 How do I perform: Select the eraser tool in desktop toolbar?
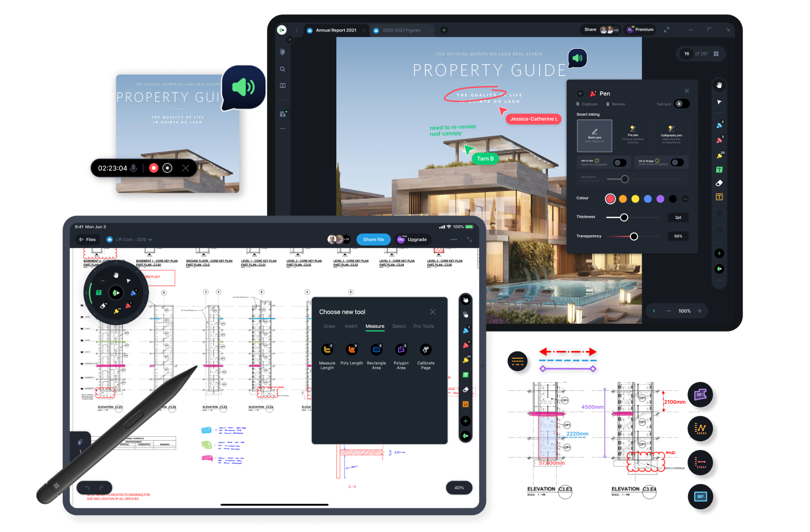click(x=719, y=183)
